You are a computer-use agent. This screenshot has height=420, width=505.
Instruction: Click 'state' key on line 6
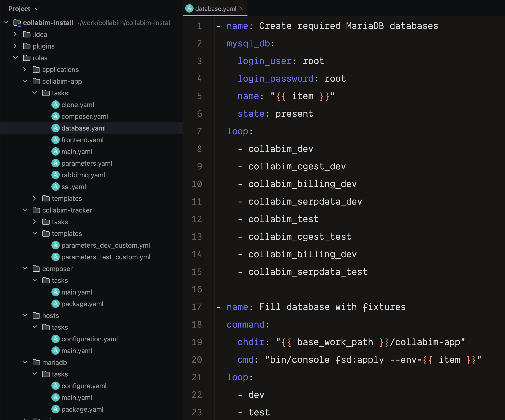pos(251,114)
